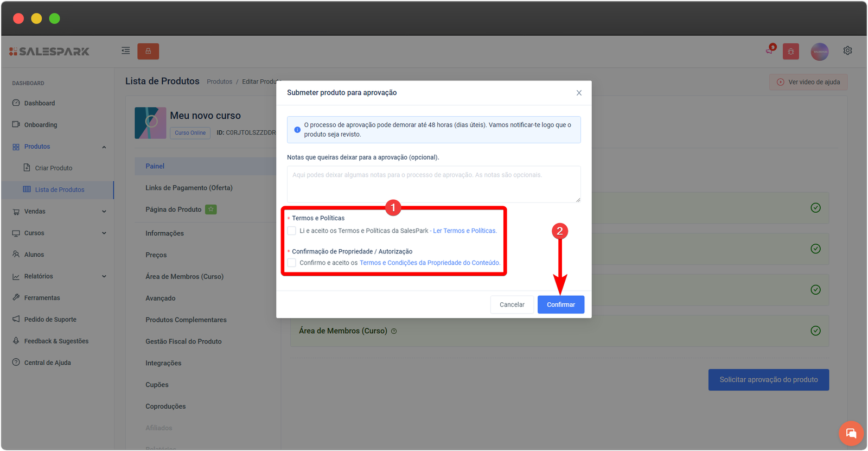Click the Cancelar button

pyautogui.click(x=512, y=304)
